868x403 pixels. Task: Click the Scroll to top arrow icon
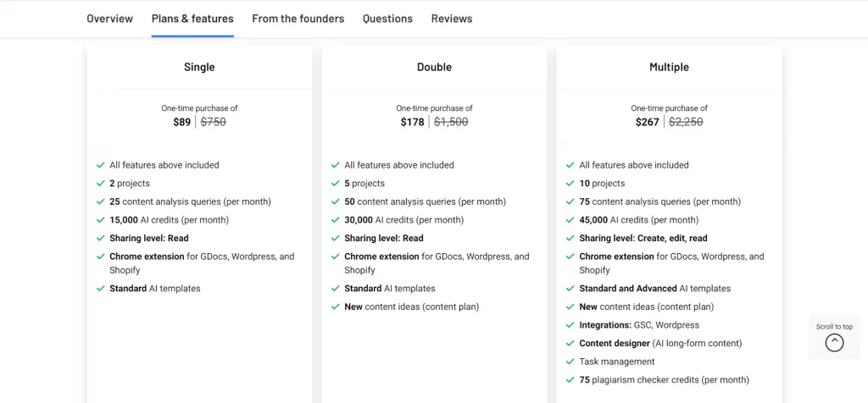click(834, 343)
